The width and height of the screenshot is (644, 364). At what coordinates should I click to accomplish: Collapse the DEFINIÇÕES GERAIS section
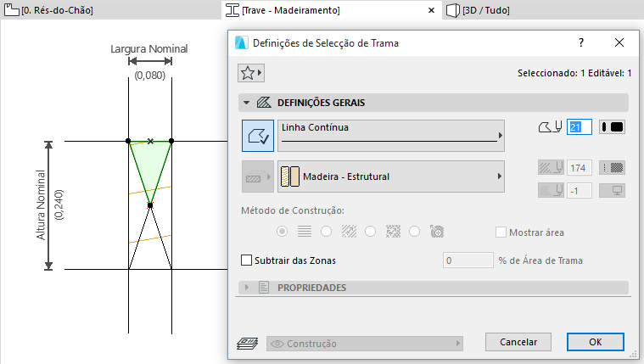coord(246,103)
